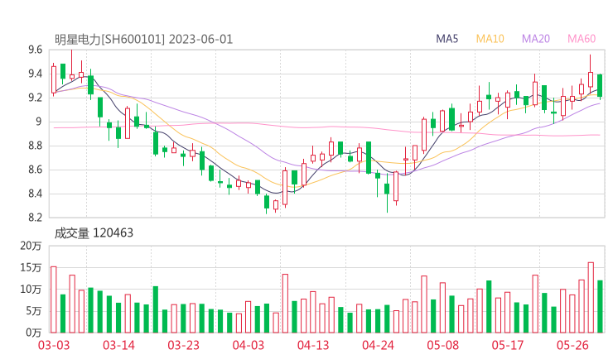Screen dimensions: 613x364
Task: Click the 8.6 price axis label
Action: click(x=35, y=170)
